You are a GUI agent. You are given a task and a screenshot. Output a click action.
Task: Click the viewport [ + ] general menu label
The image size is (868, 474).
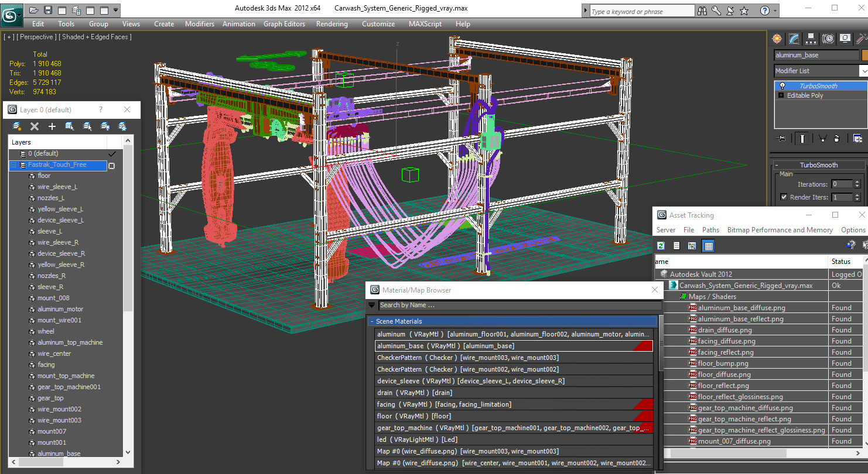9,37
